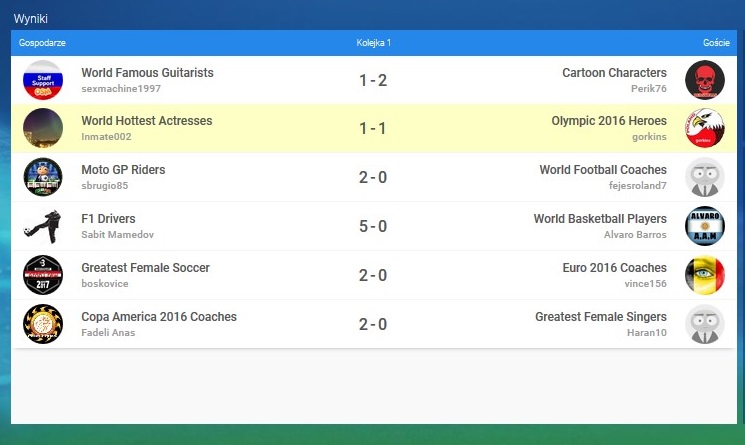Click the night sky avatar of Inmate002
Screen dimensions: 745x445
point(43,128)
